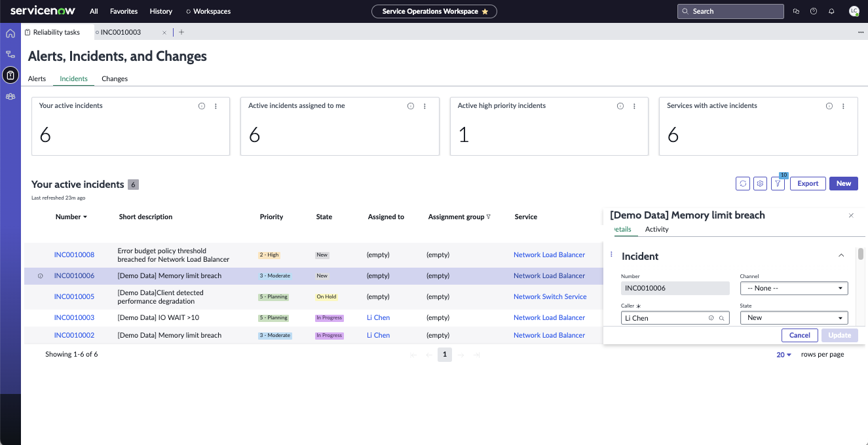Open options on Services with active incidents card
Viewport: 868px width, 445px height.
tap(843, 106)
